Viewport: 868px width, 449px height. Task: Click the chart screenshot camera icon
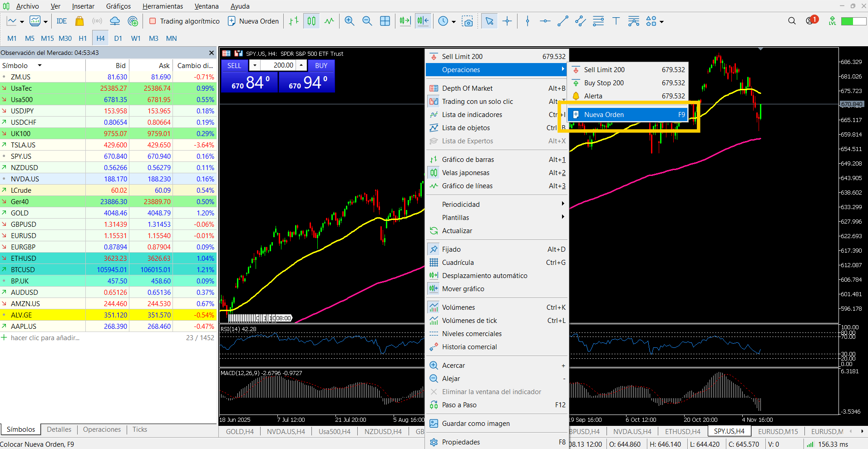468,21
